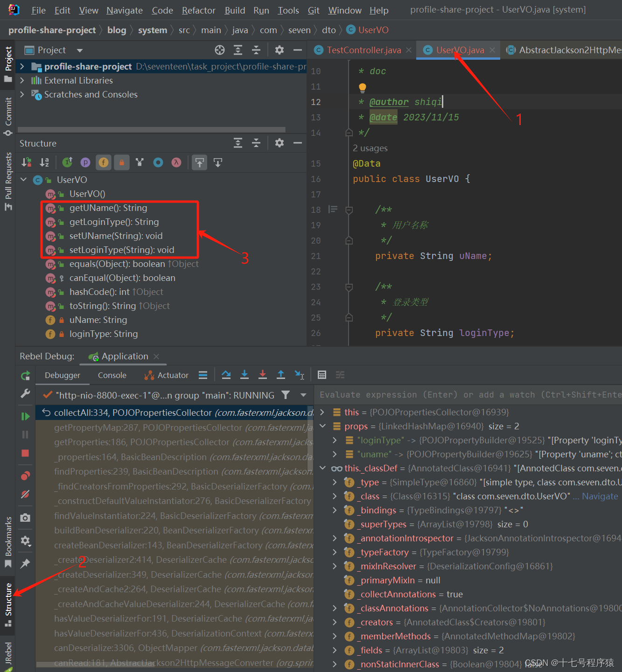Screen dimensions: 622x672
Task: Collapse all nodes in Structure panel
Action: click(x=256, y=143)
